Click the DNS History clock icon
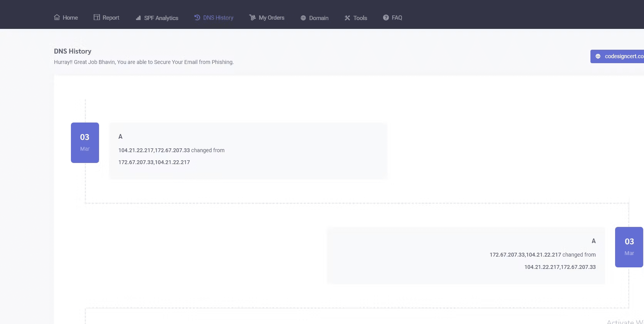The width and height of the screenshot is (644, 324). 197,17
